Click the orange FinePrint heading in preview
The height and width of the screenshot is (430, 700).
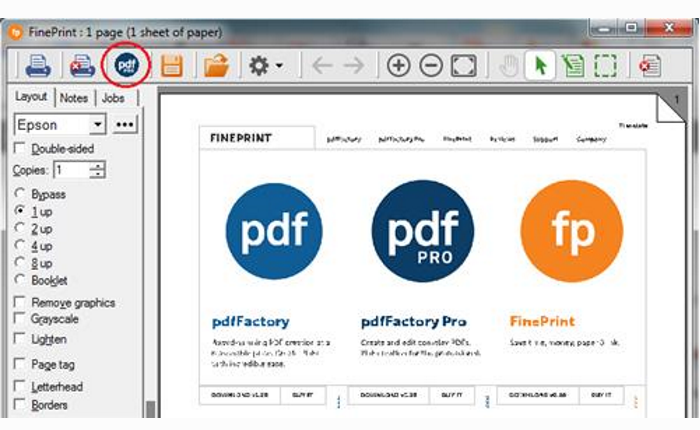(x=542, y=321)
